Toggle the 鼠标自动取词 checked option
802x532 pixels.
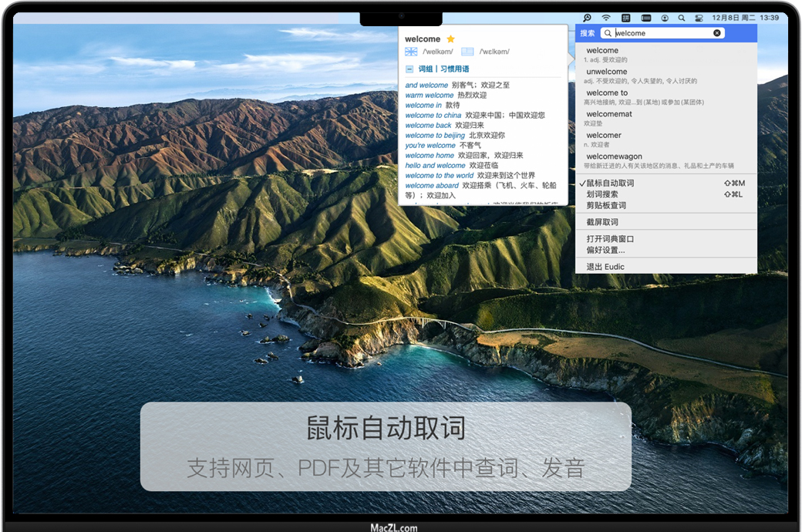pyautogui.click(x=610, y=184)
